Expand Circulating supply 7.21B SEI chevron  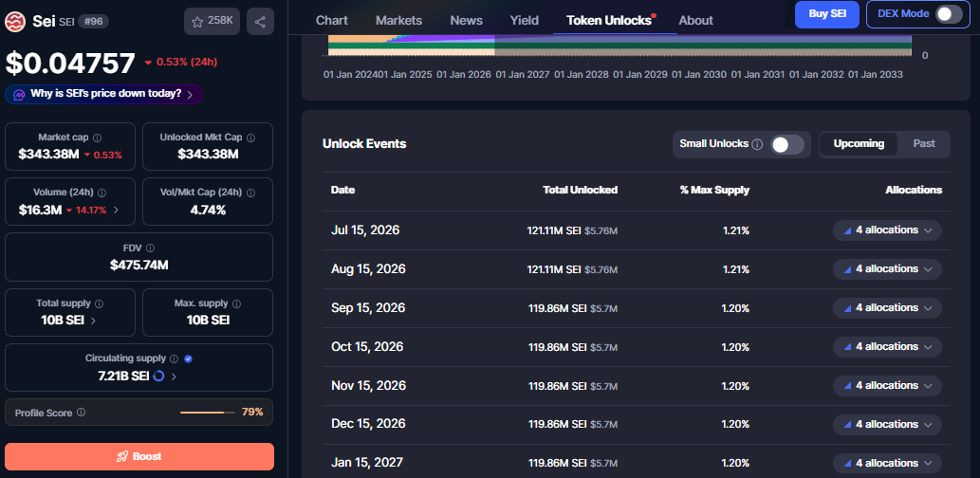click(x=174, y=377)
